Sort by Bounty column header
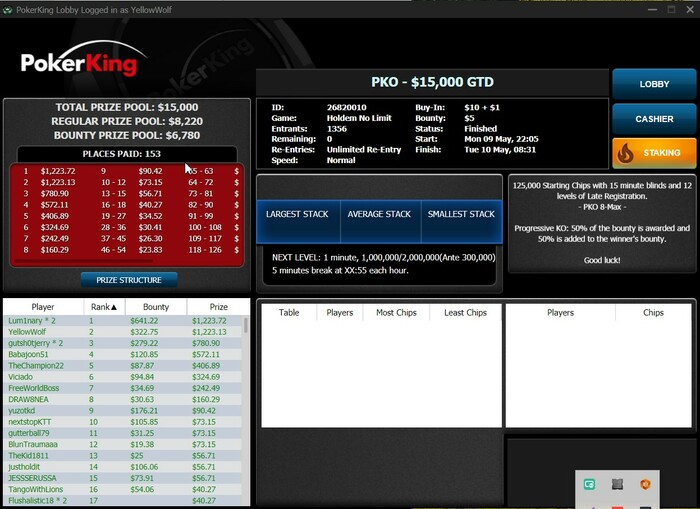700x509 pixels. (156, 307)
